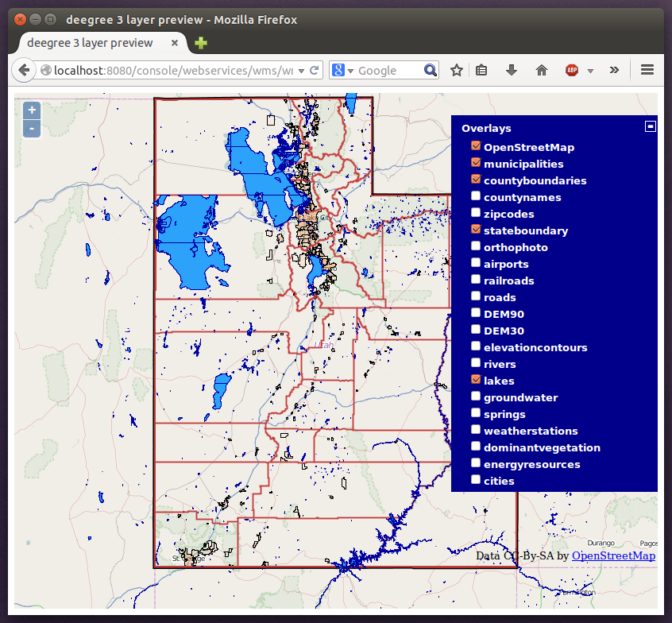672x623 pixels.
Task: Disable the lakes overlay
Action: (475, 380)
